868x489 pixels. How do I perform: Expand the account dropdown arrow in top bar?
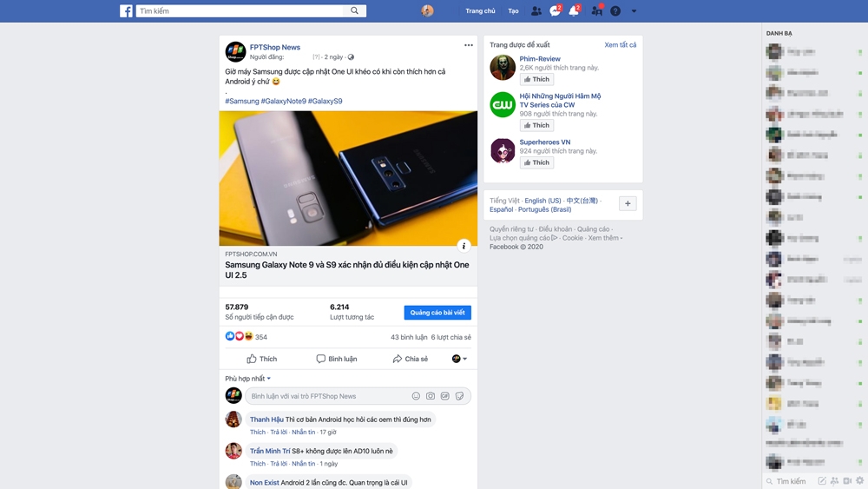(634, 11)
